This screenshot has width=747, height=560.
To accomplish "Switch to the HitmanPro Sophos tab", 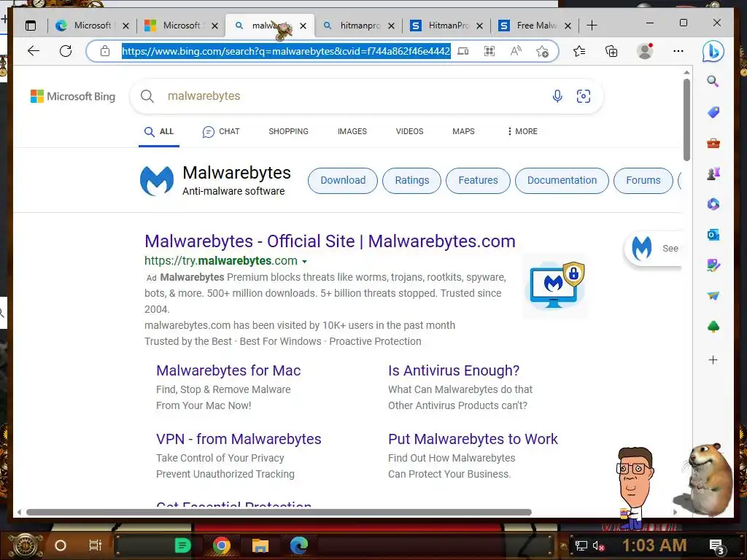I will 448,26.
